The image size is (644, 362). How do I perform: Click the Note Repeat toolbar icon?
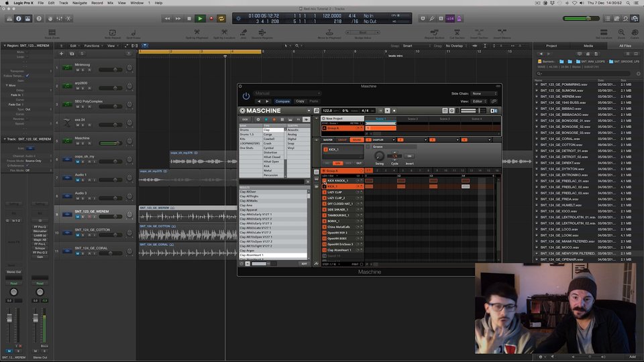coord(112,34)
